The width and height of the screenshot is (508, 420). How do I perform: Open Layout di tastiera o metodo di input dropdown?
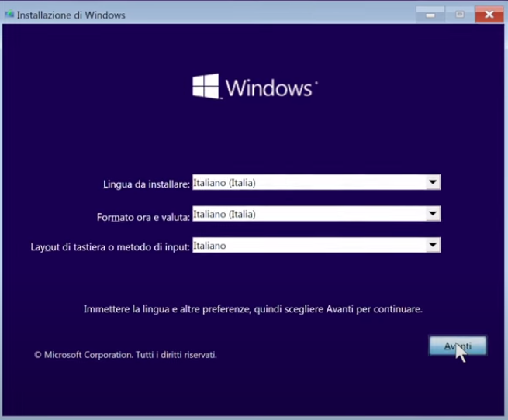tap(316, 245)
